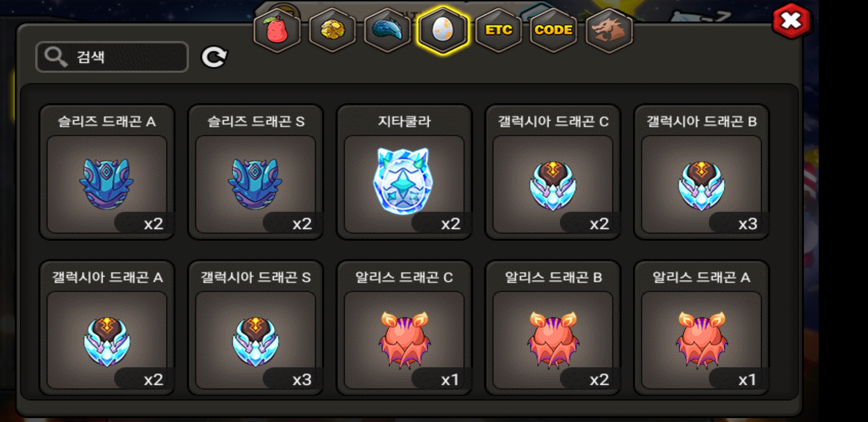868x422 pixels.
Task: Open the blue dragon wing tab
Action: 387,30
